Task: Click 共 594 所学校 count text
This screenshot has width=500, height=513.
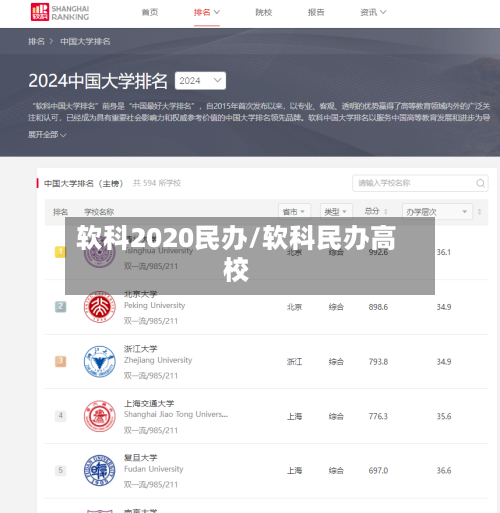Action: (157, 183)
